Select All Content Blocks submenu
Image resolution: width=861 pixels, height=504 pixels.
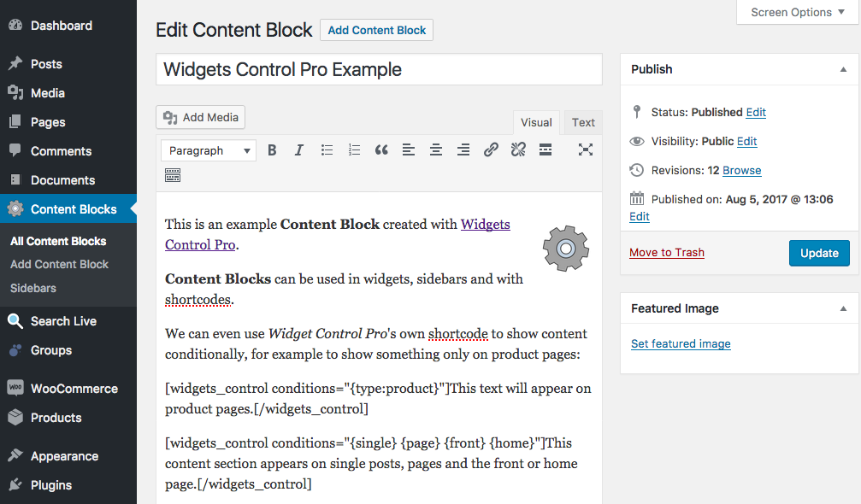click(x=58, y=241)
